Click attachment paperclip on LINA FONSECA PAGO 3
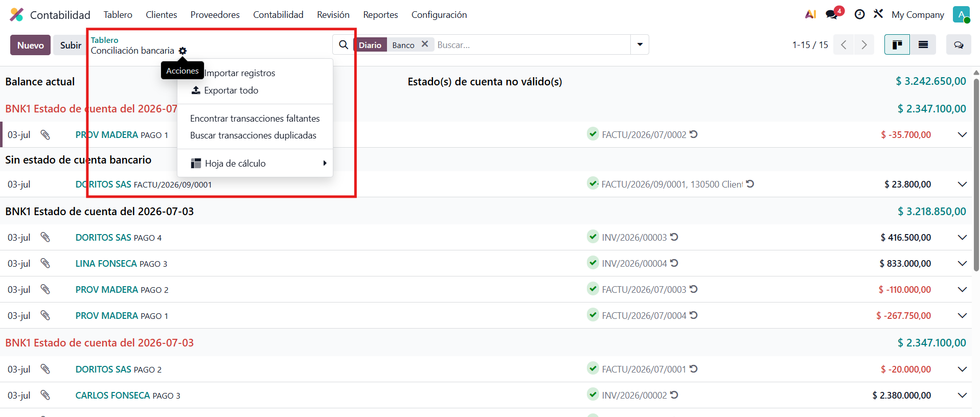Screen dimensions: 980x417 coord(45,263)
